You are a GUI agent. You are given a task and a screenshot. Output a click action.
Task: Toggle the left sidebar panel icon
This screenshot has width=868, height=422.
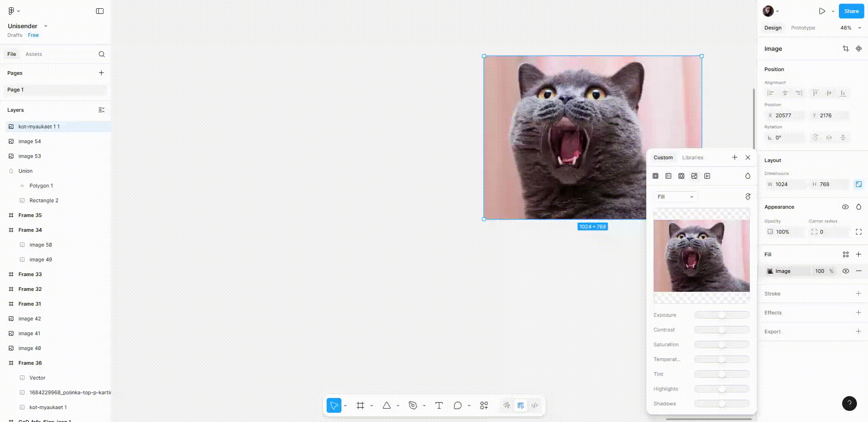tap(100, 11)
